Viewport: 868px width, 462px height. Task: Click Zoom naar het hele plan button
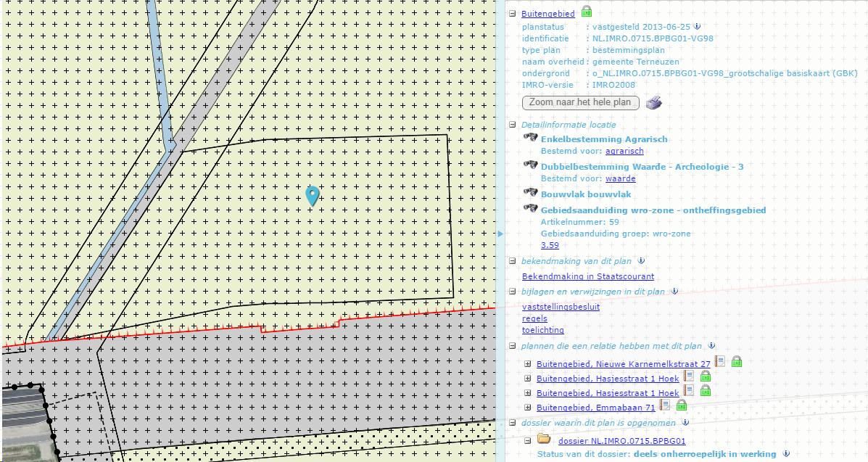click(581, 102)
